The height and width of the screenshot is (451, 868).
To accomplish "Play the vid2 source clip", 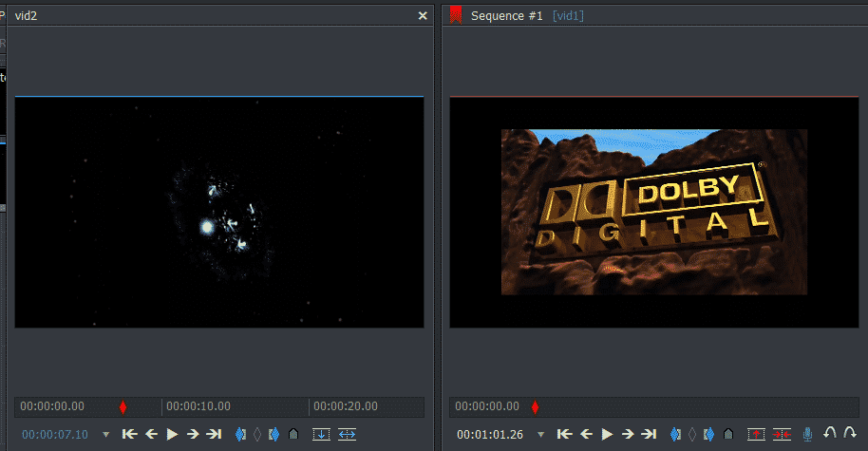I will click(172, 435).
